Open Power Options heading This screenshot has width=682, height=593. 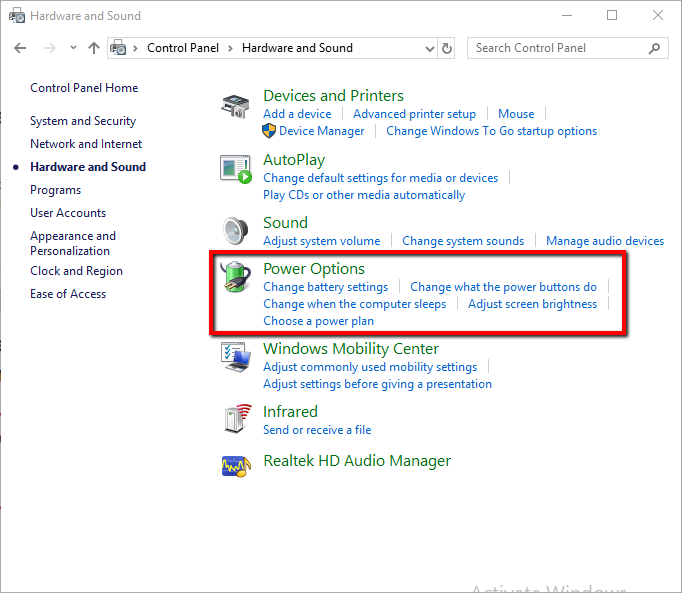point(314,269)
